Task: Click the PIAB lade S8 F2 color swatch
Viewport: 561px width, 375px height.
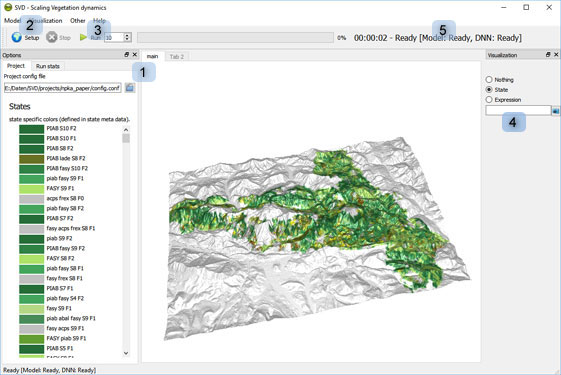Action: (31, 159)
